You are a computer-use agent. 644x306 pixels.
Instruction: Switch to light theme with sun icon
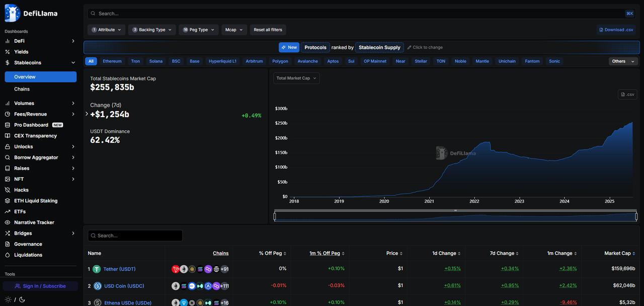tap(8, 299)
